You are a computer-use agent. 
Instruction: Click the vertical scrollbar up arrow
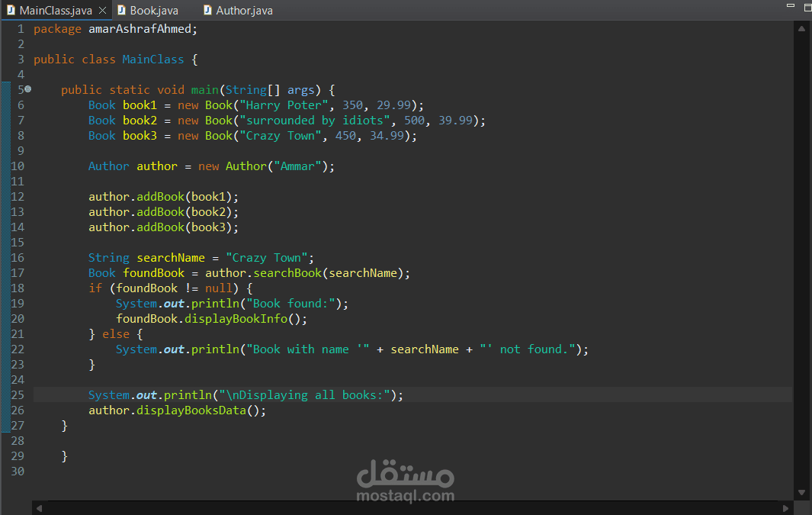[x=801, y=29]
